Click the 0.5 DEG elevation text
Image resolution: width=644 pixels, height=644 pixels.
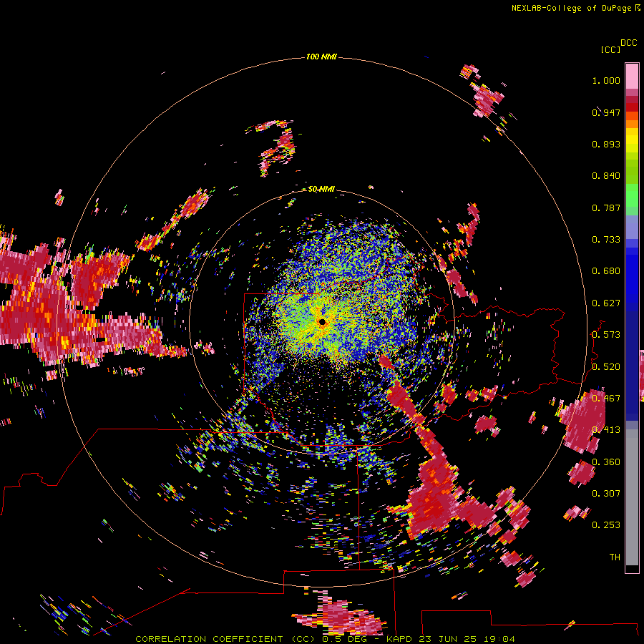345,639
